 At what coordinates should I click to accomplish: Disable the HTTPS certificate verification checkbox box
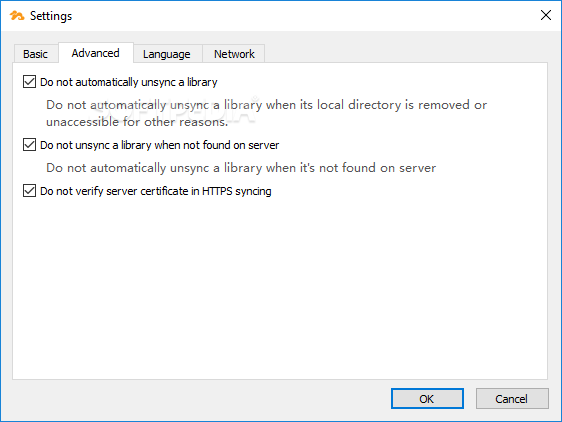coord(29,191)
